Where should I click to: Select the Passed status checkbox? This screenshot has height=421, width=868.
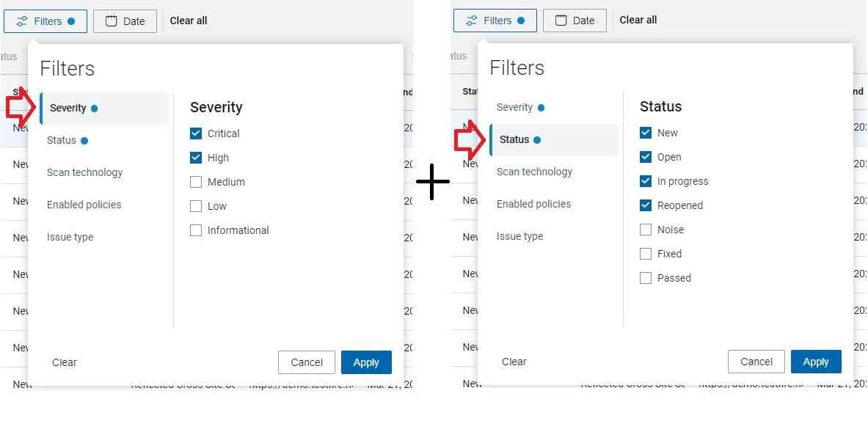click(646, 278)
